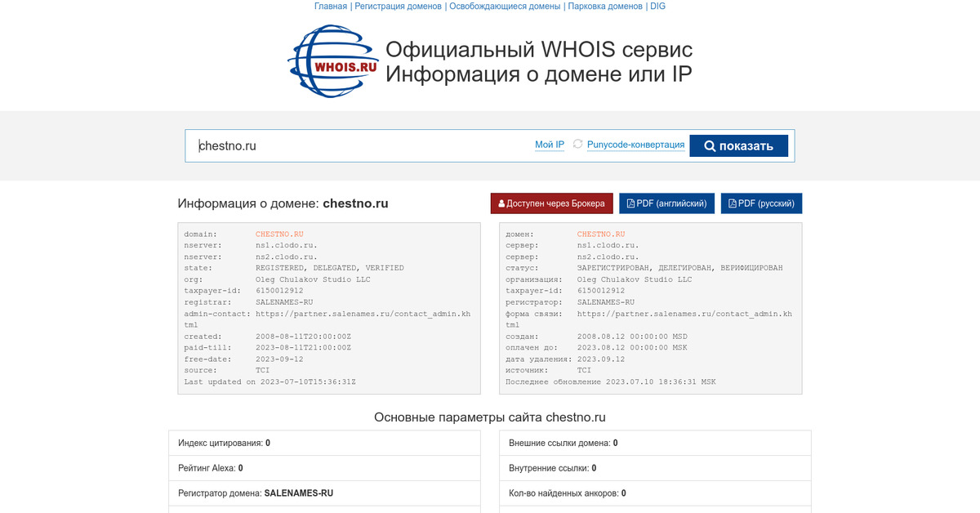Open Punycode-конвертация link
The image size is (980, 513).
pyautogui.click(x=635, y=145)
